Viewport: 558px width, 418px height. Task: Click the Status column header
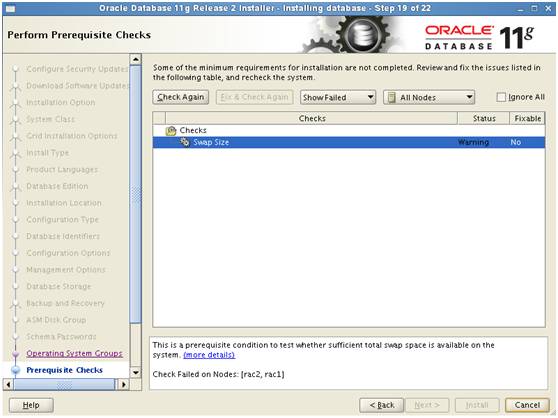[x=484, y=118]
